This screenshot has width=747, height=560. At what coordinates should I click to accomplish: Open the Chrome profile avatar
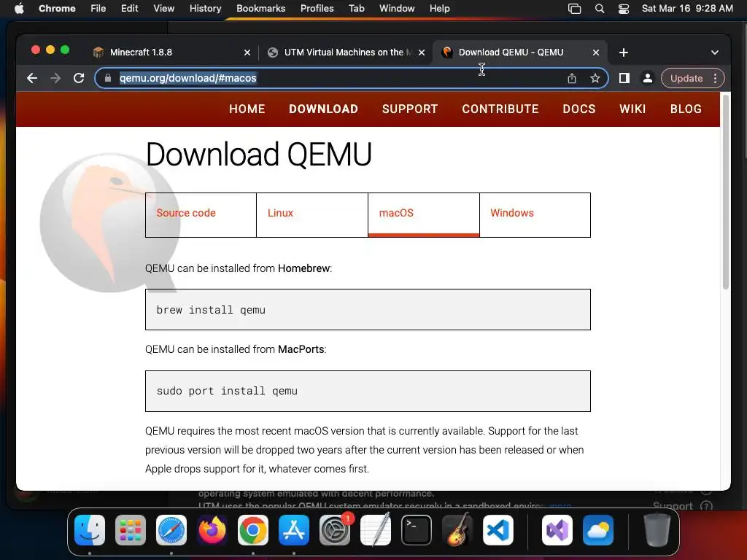pyautogui.click(x=648, y=78)
